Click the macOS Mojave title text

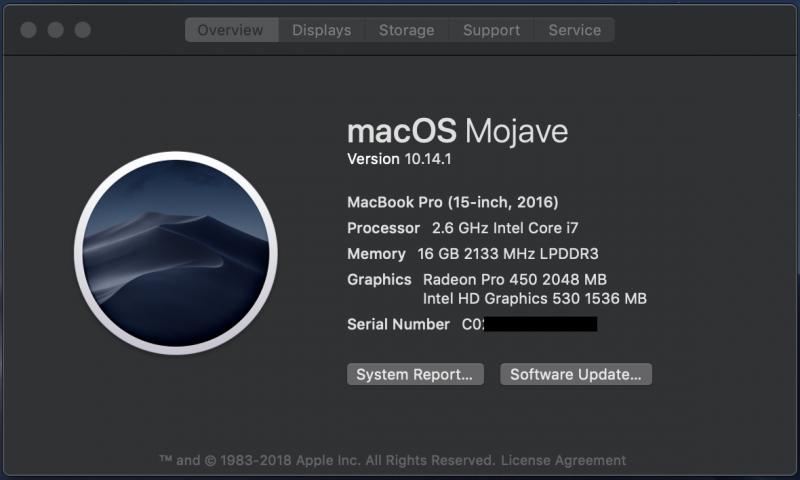coord(457,132)
